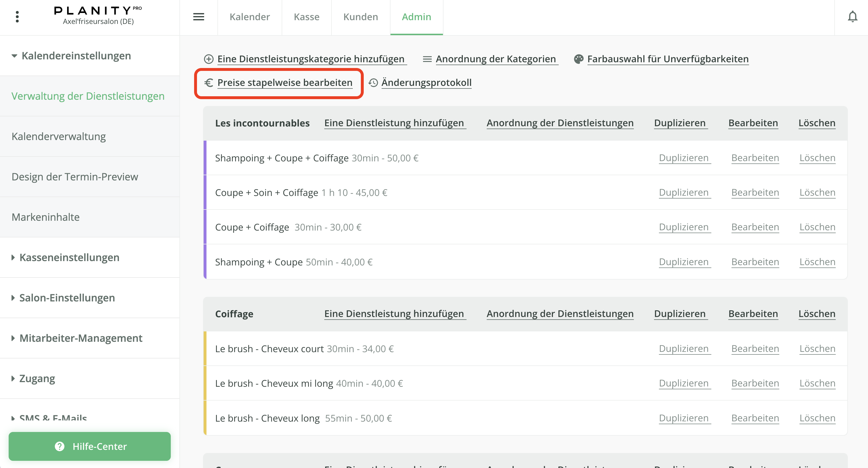The height and width of the screenshot is (468, 868).
Task: Switch to the Kunden tab
Action: tap(360, 16)
